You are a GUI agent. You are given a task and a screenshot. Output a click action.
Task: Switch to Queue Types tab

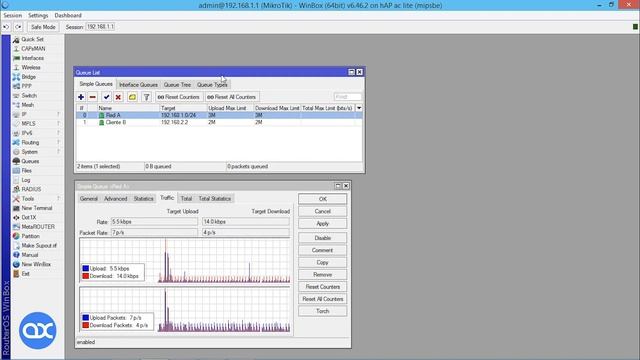tap(212, 84)
